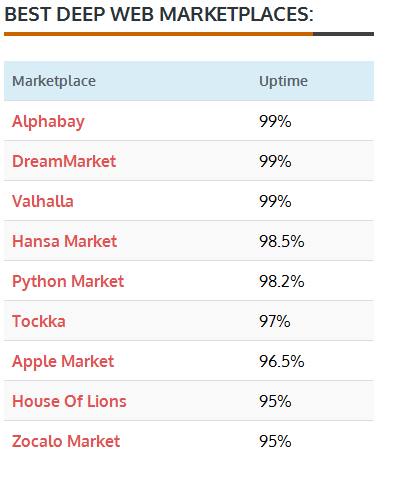This screenshot has height=489, width=400.
Task: Open the Alphabay marketplace link
Action: pyautogui.click(x=48, y=122)
